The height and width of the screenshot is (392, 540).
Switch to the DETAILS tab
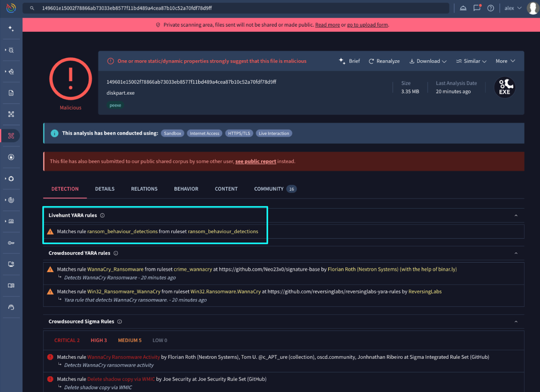(x=105, y=189)
